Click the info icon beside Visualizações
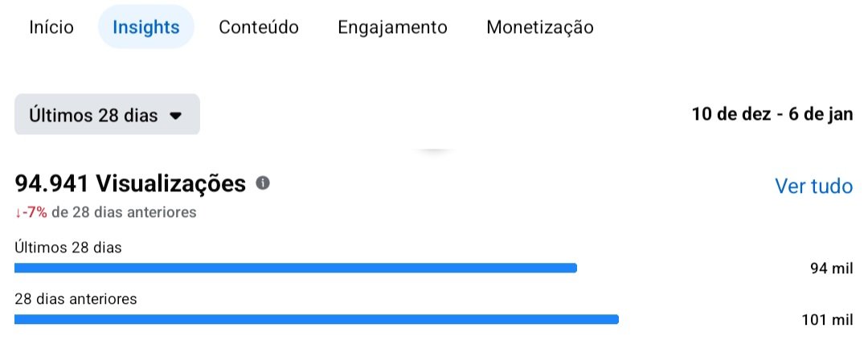The width and height of the screenshot is (868, 357). [x=263, y=183]
